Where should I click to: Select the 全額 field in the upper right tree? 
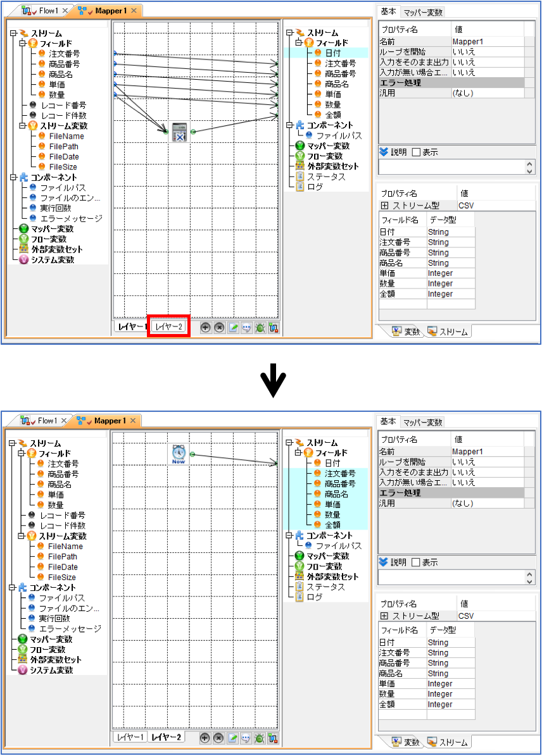pos(333,115)
